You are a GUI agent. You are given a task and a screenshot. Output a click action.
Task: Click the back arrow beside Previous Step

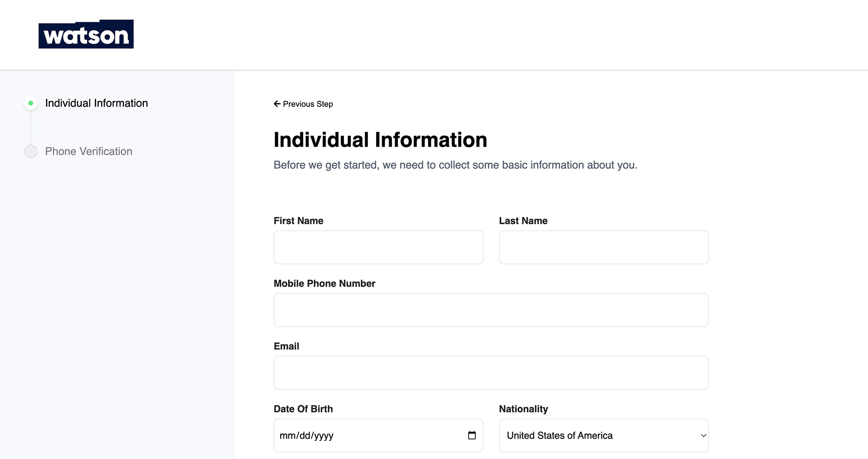click(277, 104)
